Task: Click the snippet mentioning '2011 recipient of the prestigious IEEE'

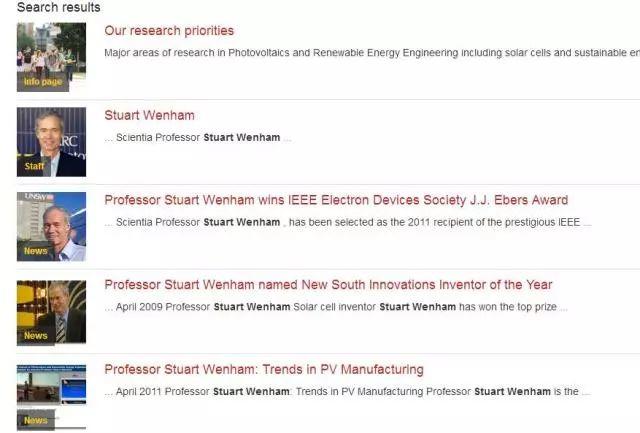Action: pos(348,222)
